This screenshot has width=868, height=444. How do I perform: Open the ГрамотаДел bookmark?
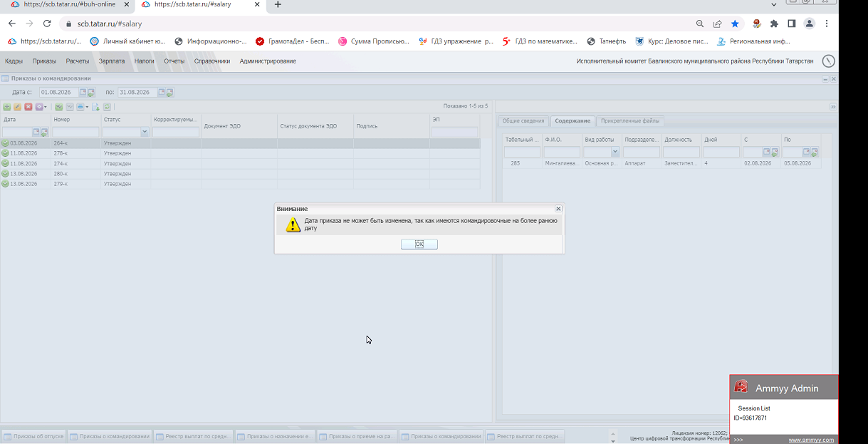(x=293, y=41)
